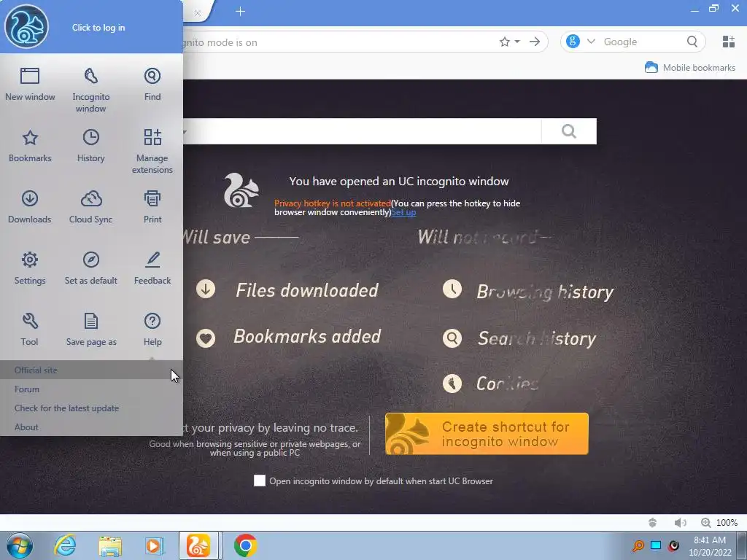747x560 pixels.
Task: Click the magnifier in the Google search box
Action: 692,42
